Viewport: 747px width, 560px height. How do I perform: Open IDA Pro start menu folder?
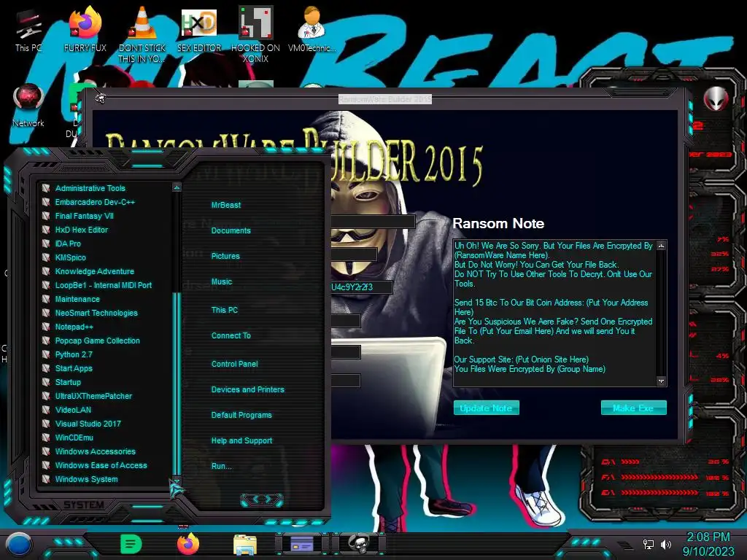68,244
